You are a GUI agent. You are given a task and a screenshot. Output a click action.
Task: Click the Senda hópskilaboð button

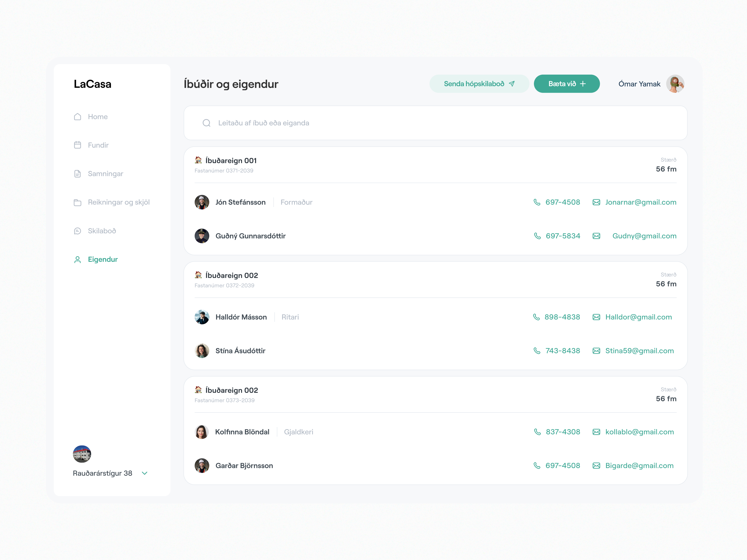[479, 84]
